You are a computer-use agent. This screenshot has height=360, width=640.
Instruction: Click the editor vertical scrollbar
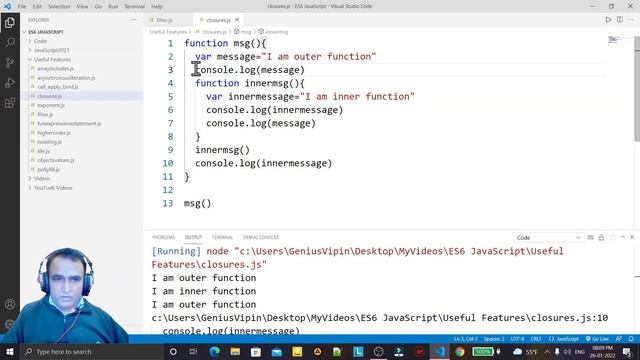(x=637, y=90)
